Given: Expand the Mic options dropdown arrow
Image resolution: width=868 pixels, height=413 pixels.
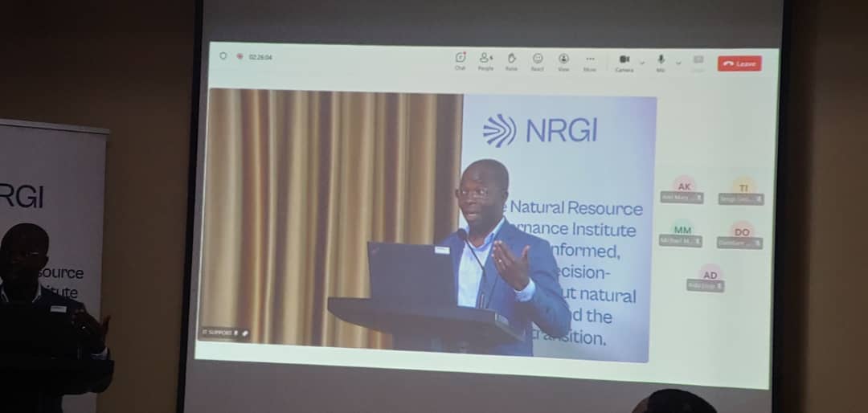Looking at the screenshot, I should (678, 63).
